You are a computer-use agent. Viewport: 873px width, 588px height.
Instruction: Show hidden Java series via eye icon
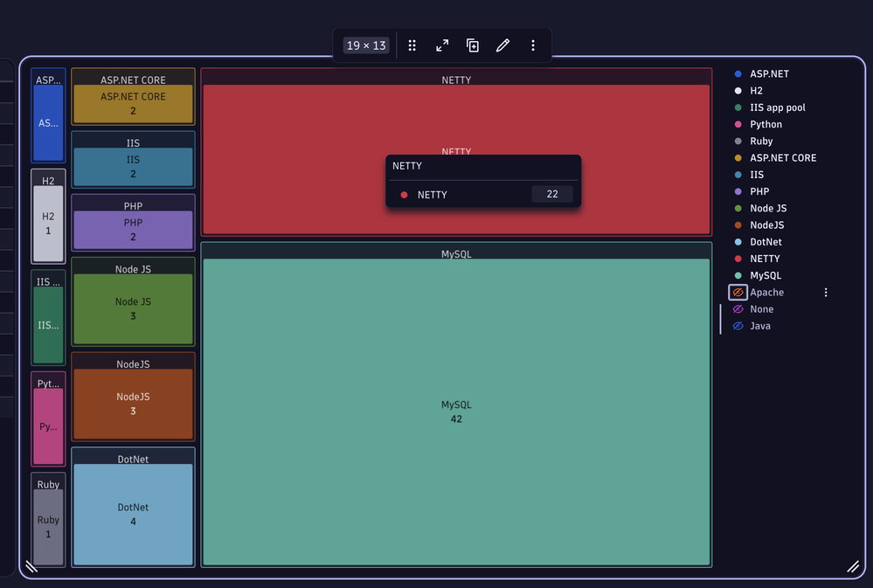coord(738,326)
